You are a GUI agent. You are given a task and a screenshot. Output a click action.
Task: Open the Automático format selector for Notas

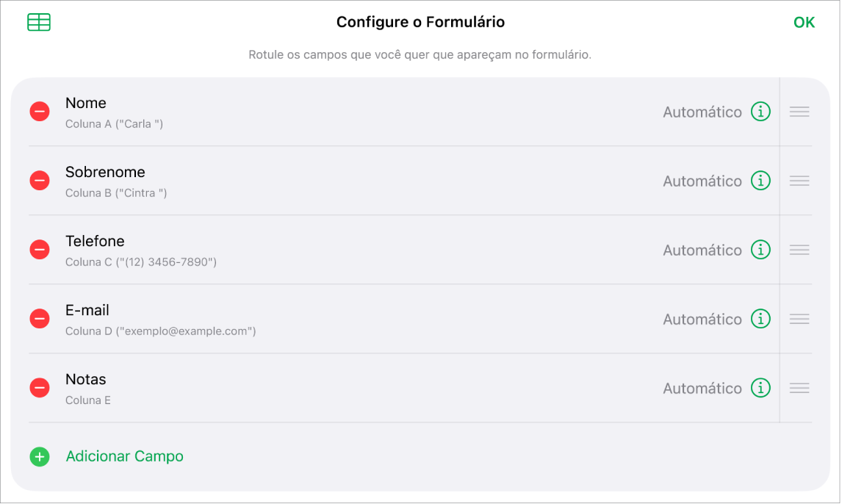702,387
